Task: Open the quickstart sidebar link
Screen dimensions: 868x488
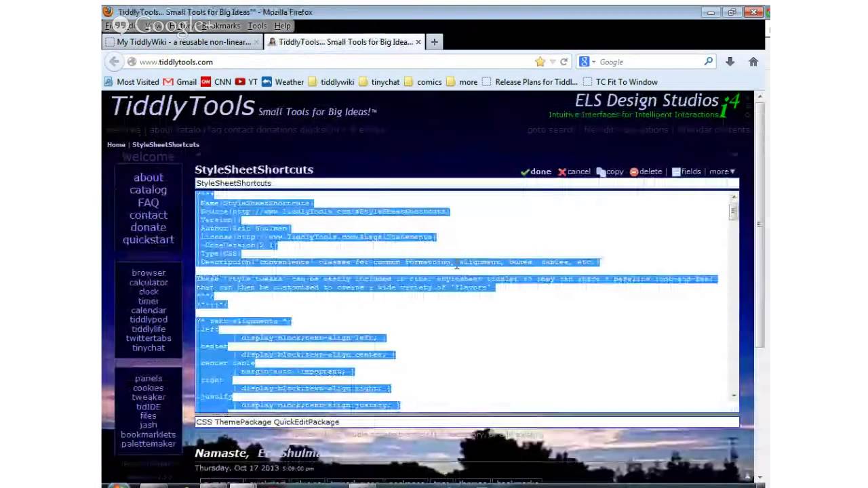Action: 148,239
